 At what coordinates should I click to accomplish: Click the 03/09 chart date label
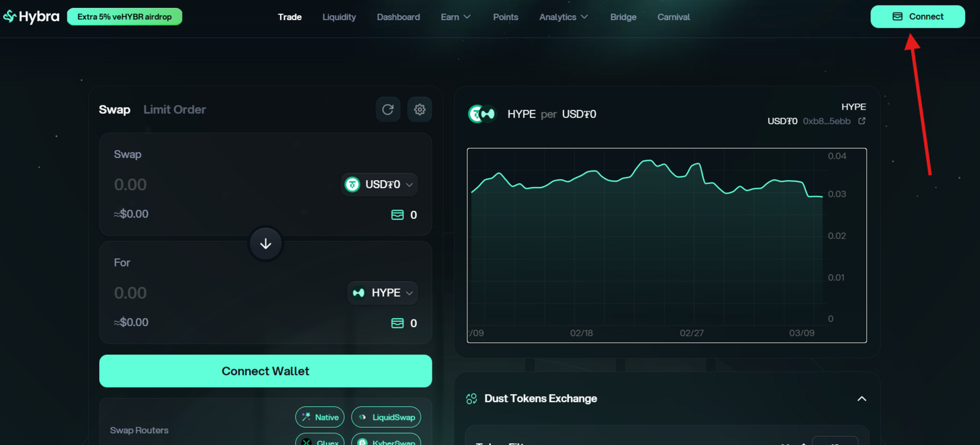pos(802,333)
